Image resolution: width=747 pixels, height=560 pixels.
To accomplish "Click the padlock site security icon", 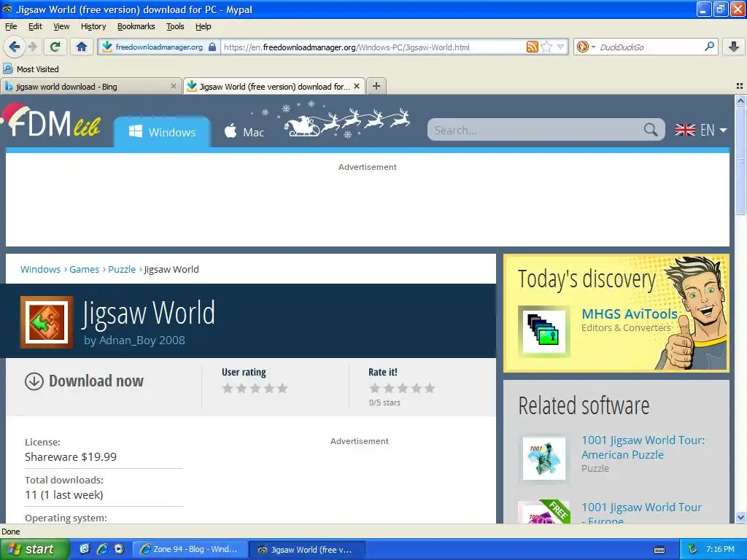I will [x=212, y=47].
